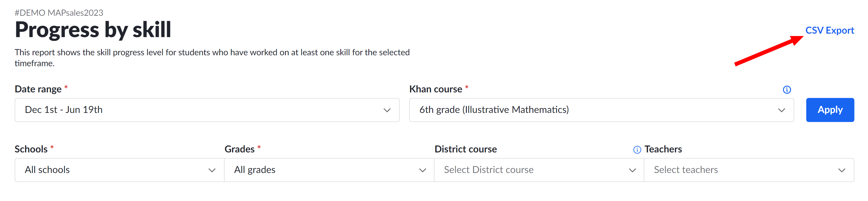Image resolution: width=868 pixels, height=201 pixels.
Task: Open the Dec 1st - Jun 19th dropdown
Action: click(207, 110)
